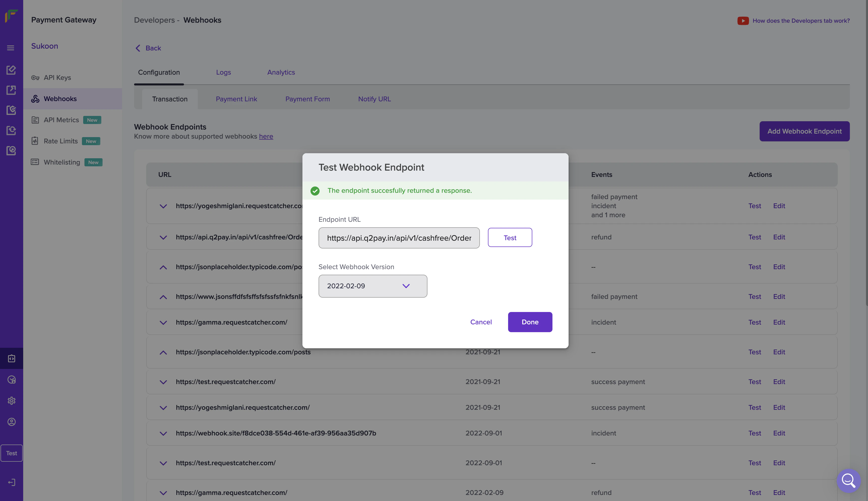868x501 pixels.
Task: Expand the webhook.site endpoint row chevron
Action: tap(163, 433)
